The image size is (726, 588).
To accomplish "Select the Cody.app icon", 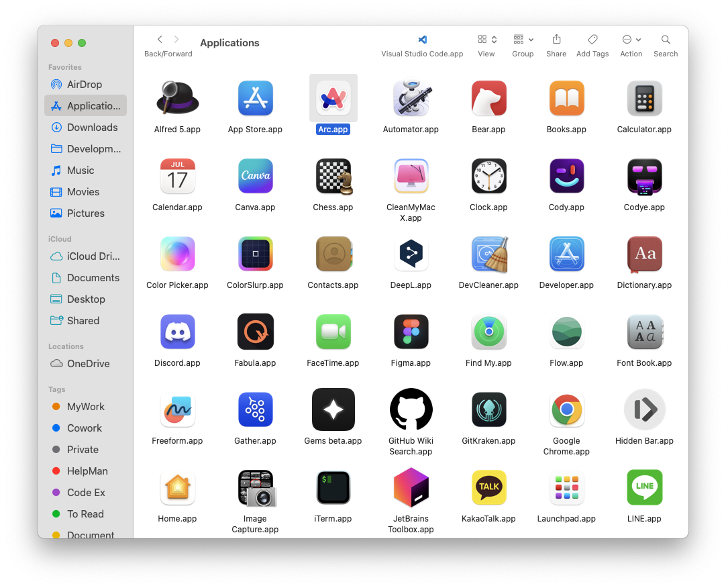I will (x=566, y=176).
